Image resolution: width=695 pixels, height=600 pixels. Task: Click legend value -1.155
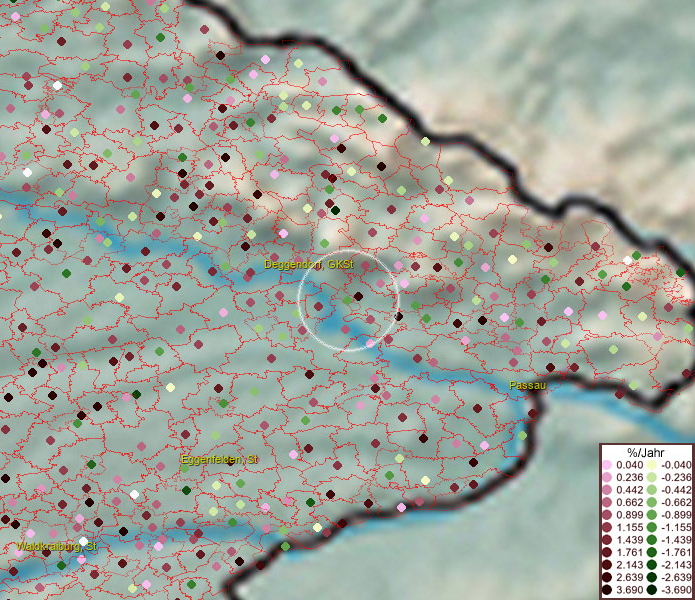coord(676,527)
